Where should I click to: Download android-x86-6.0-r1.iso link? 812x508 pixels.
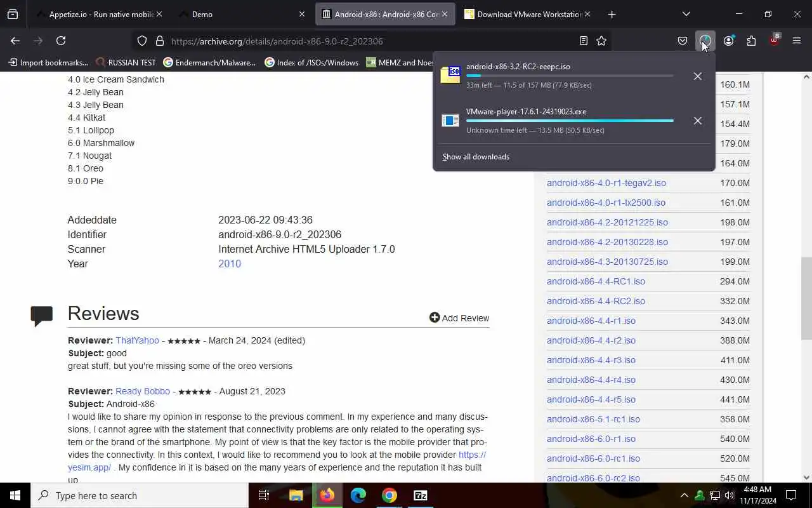point(591,439)
